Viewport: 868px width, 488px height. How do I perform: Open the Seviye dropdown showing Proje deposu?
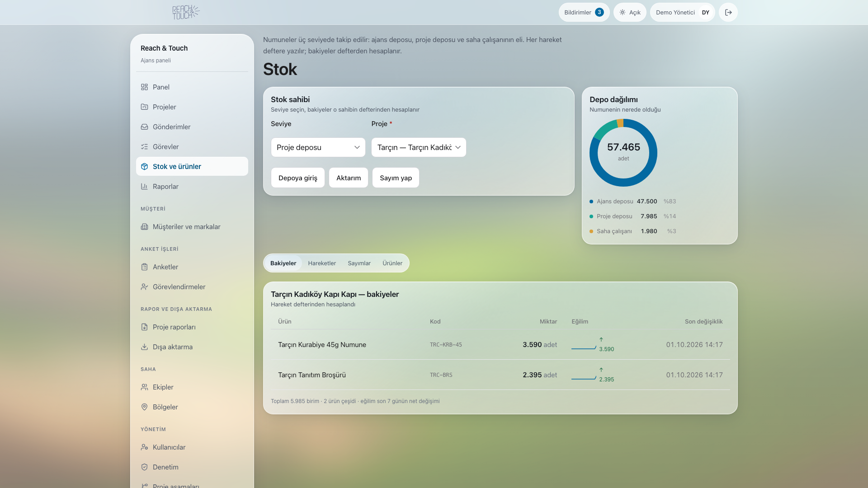(318, 147)
